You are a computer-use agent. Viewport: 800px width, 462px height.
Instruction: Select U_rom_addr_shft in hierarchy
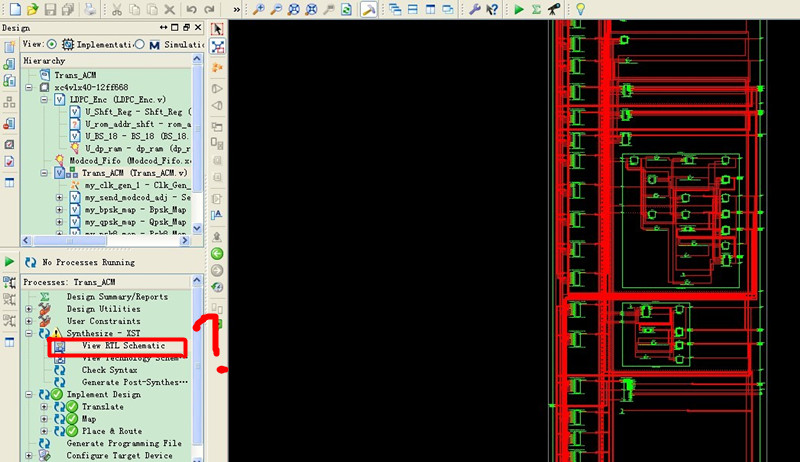click(138, 124)
